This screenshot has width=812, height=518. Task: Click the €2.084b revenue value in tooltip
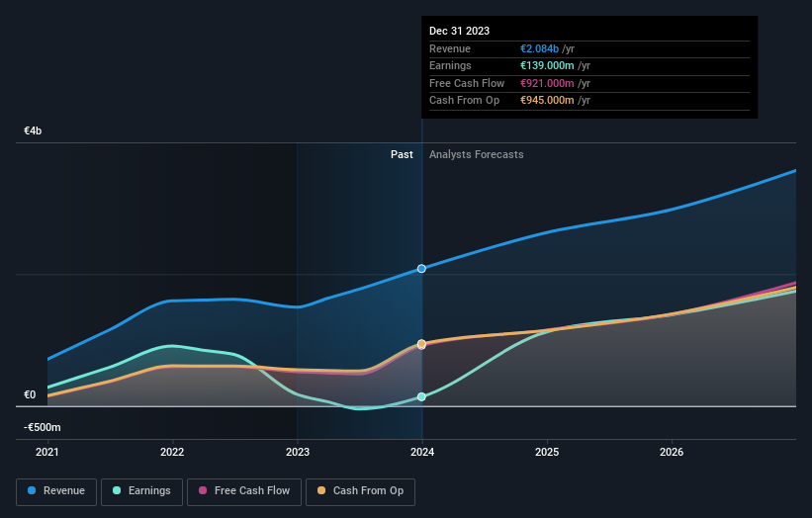pos(539,48)
